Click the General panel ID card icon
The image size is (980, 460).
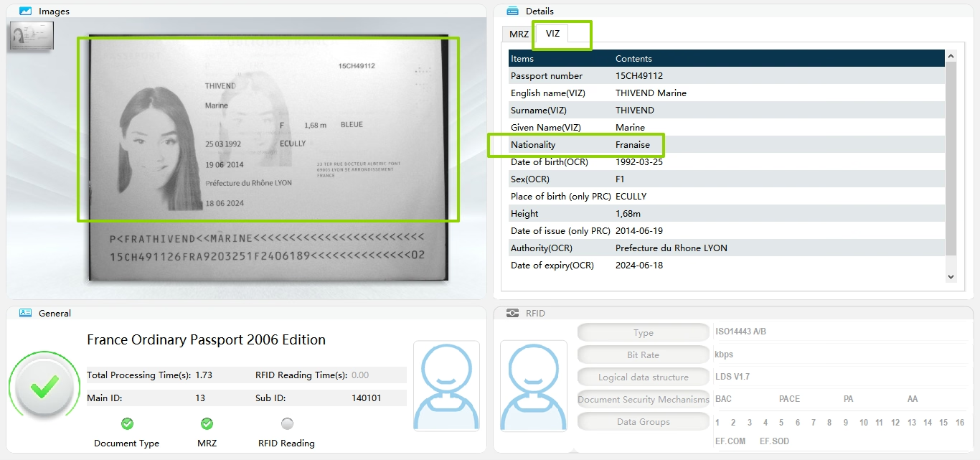click(25, 313)
